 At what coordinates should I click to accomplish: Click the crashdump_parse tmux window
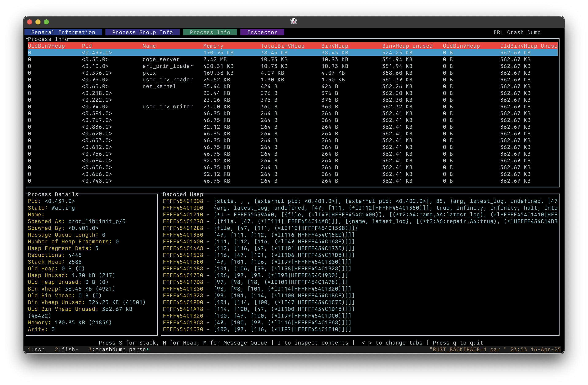pos(119,349)
